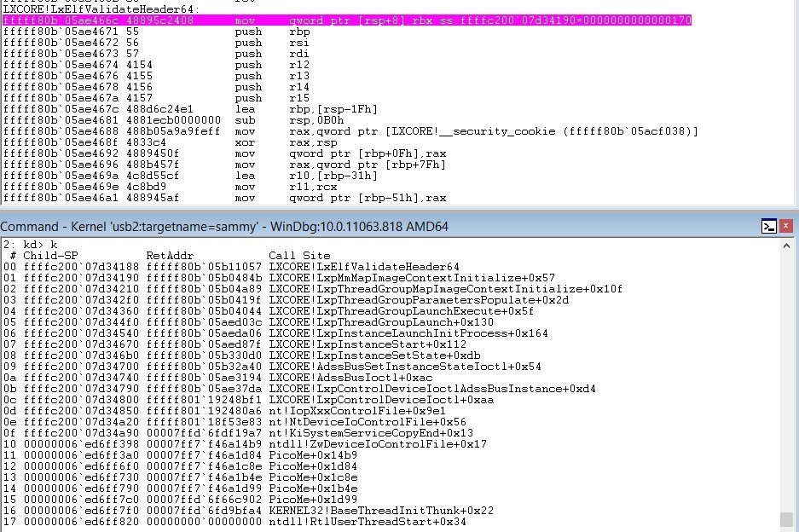Select the push r14 disassembly line
Image resolution: width=799 pixels, height=532 pixels.
(x=156, y=87)
